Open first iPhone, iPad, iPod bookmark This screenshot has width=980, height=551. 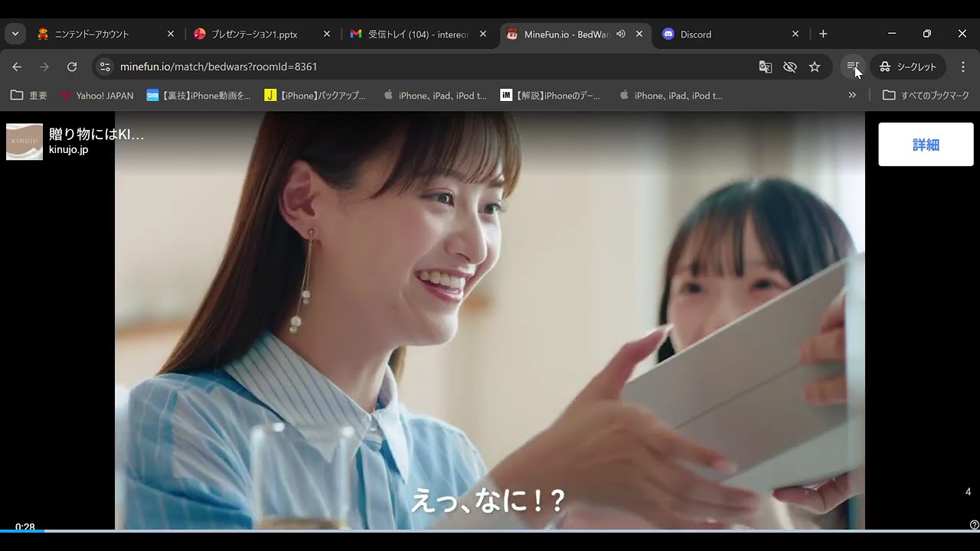(x=435, y=96)
